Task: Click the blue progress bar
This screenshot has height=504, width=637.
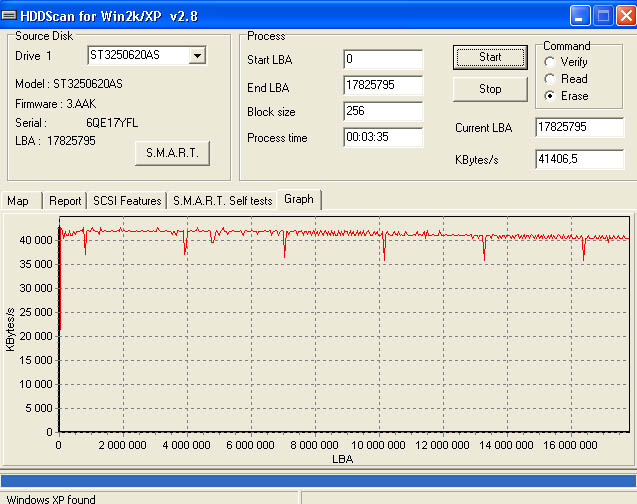Action: (x=318, y=481)
